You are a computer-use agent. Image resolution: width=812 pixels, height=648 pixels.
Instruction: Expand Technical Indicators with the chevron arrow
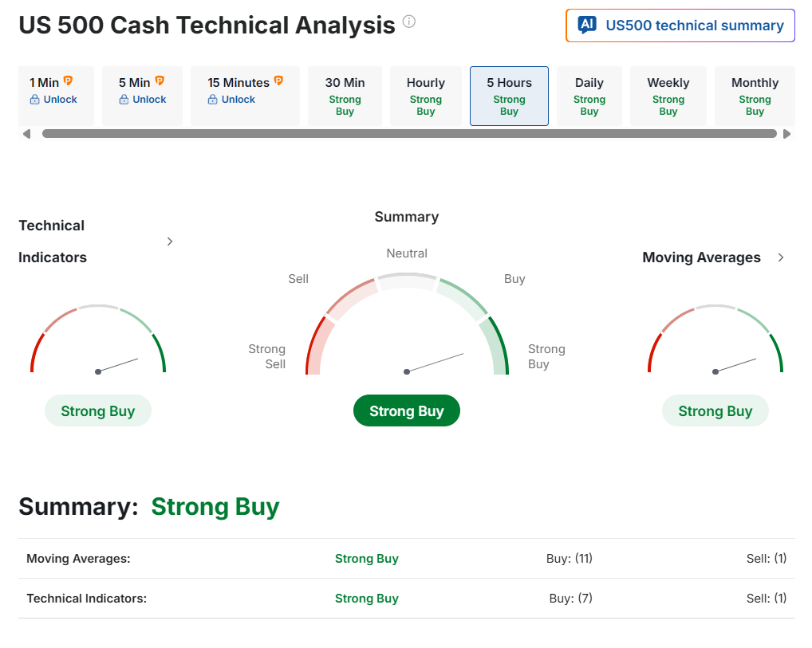click(170, 242)
